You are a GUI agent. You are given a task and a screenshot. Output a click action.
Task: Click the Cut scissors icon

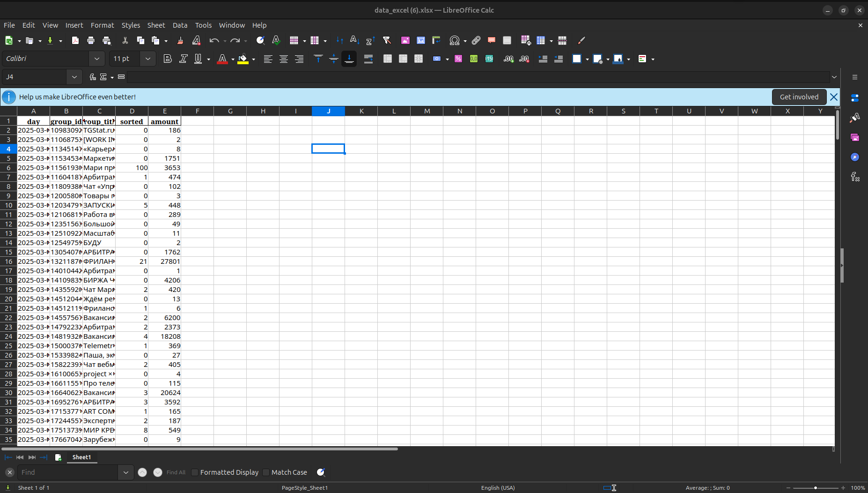[125, 41]
